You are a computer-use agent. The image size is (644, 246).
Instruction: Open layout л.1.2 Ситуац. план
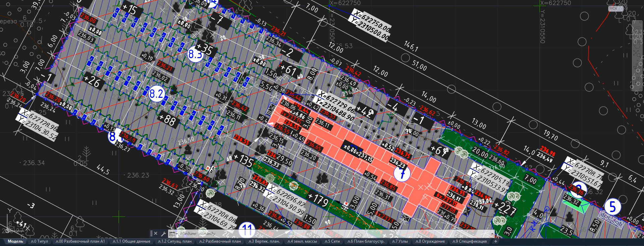[174, 241]
